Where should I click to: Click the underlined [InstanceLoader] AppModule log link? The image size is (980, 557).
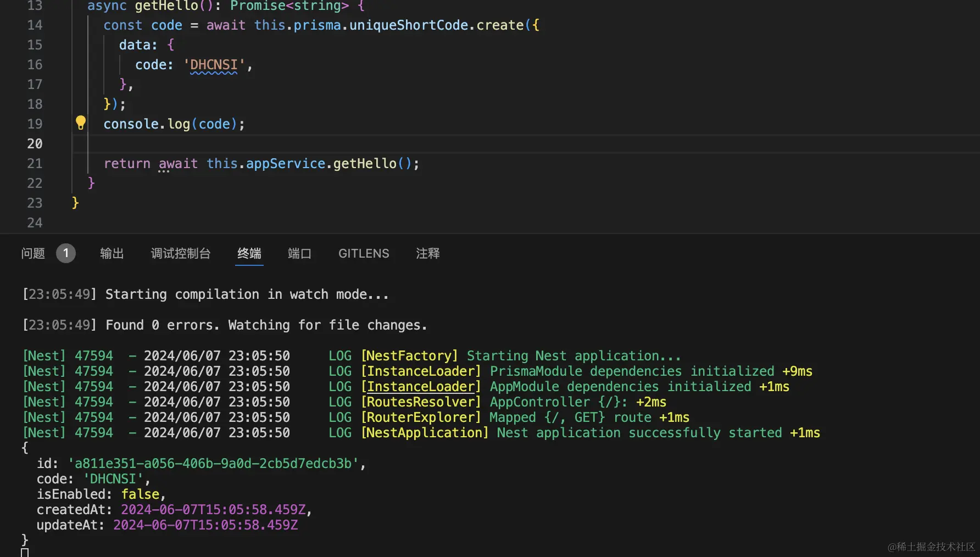click(x=421, y=387)
